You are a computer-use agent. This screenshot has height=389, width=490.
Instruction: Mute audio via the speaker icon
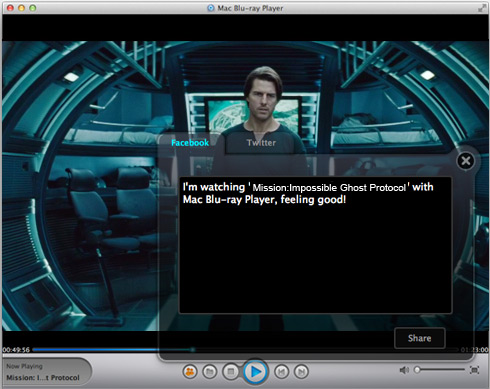404,370
